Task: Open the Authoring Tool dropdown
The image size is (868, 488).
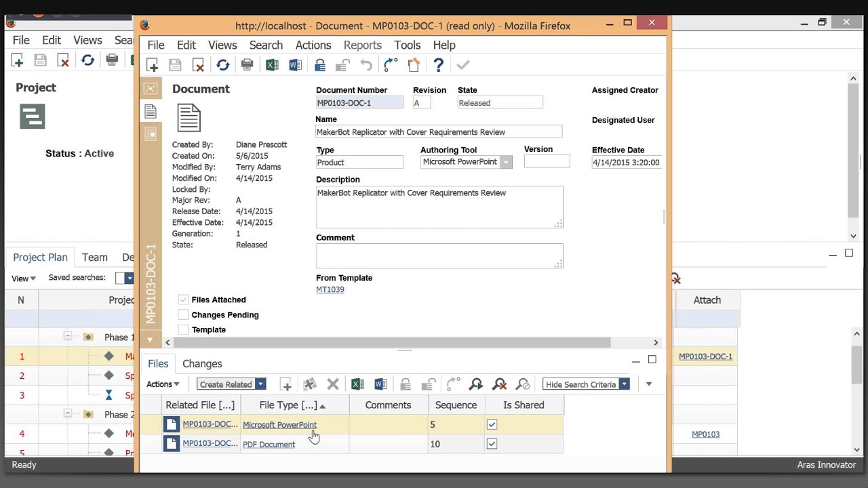Action: click(x=505, y=162)
